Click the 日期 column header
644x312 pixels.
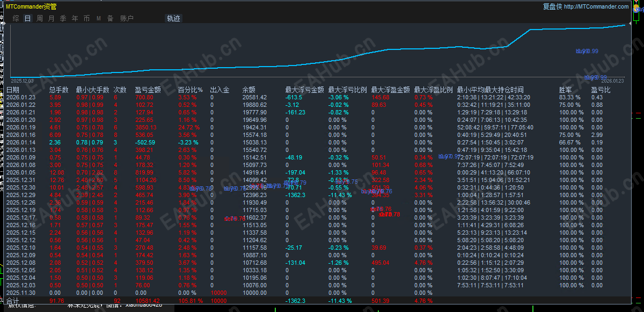(13, 90)
